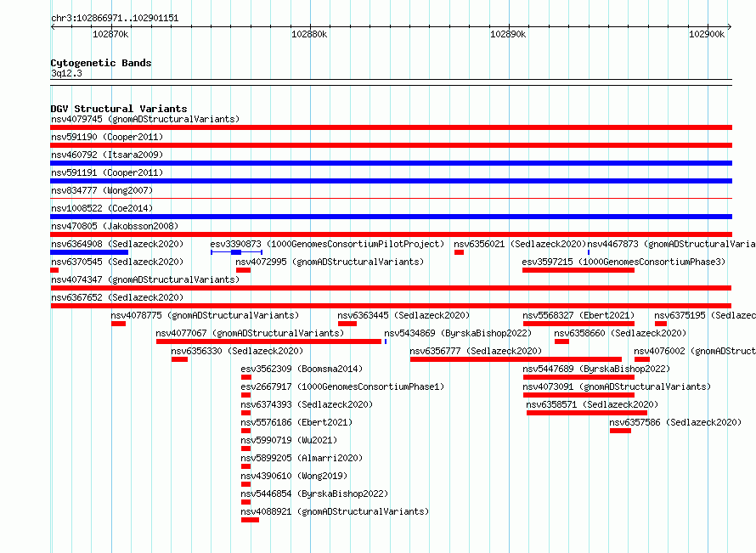Click nsv6370545 (Sedlazeck2020) label
This screenshot has width=756, height=553.
(x=117, y=262)
